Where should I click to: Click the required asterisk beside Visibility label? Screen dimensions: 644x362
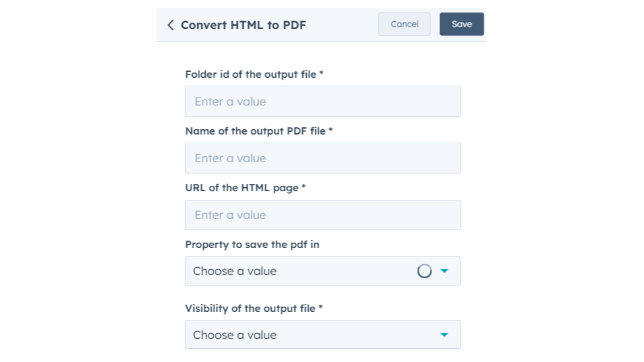pos(320,308)
